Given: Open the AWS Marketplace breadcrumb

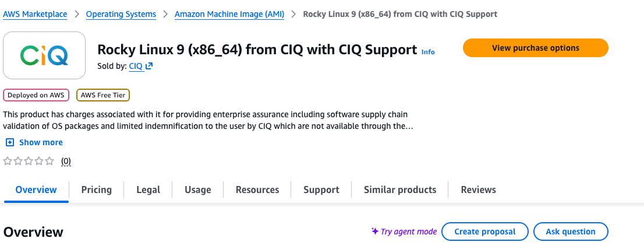Looking at the screenshot, I should click(35, 14).
